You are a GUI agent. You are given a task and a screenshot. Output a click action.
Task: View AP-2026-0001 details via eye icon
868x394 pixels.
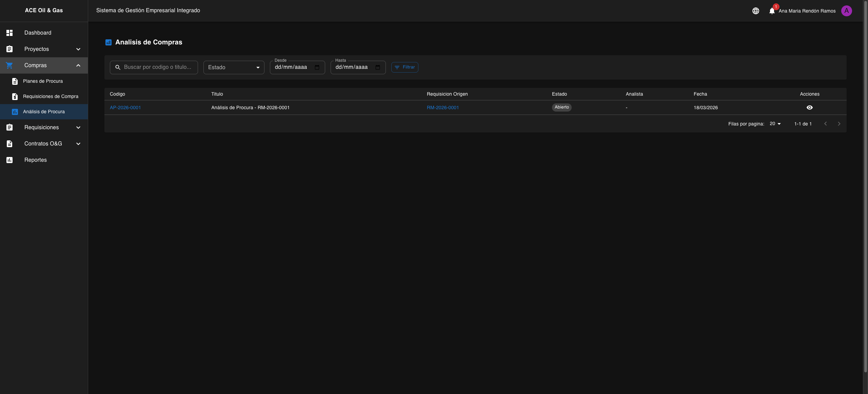tap(809, 107)
